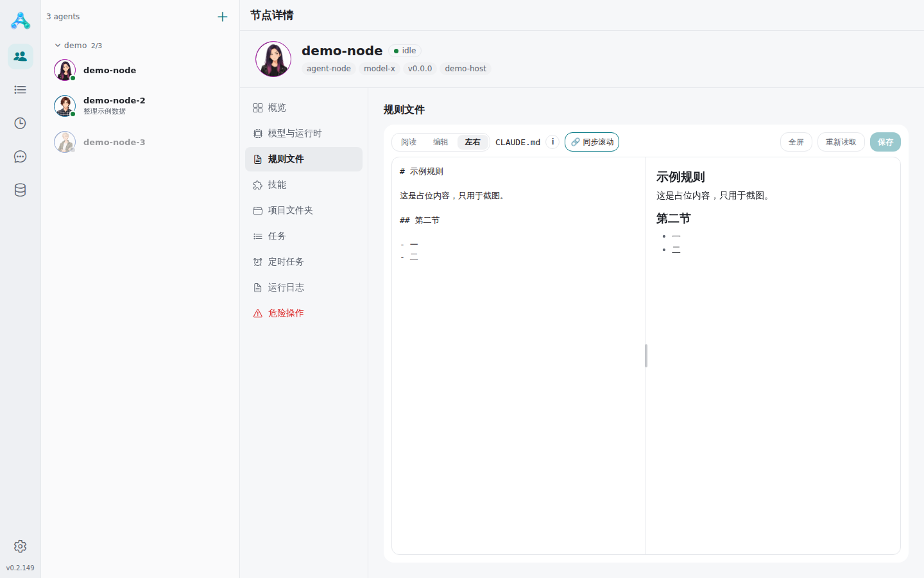Open the 概览 section
This screenshot has width=924, height=578.
coord(304,108)
